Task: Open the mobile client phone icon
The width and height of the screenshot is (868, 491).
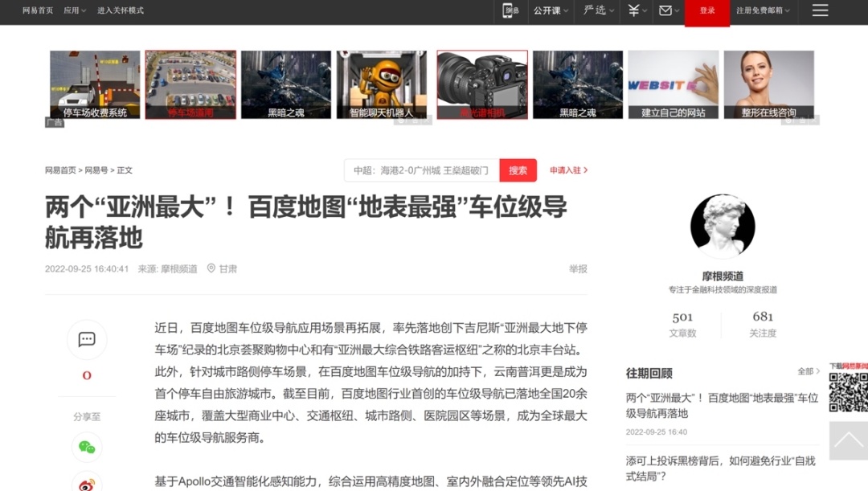Action: click(x=510, y=10)
